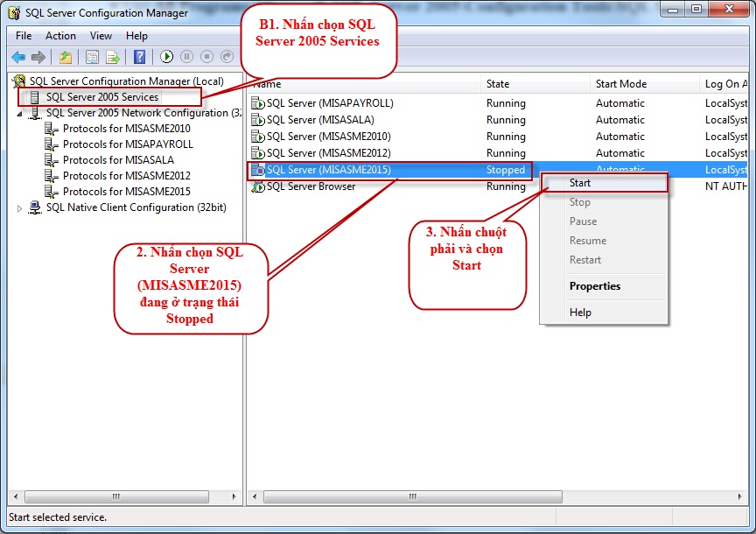Click right pane scroll right arrow
Viewport: 756px width, 534px height.
[740, 496]
